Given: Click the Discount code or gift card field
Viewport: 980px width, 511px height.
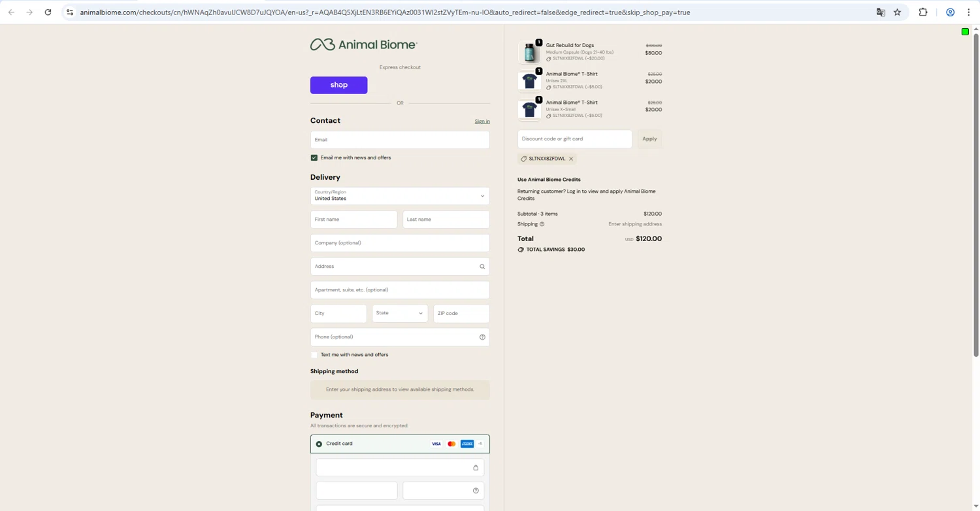Looking at the screenshot, I should click(575, 139).
